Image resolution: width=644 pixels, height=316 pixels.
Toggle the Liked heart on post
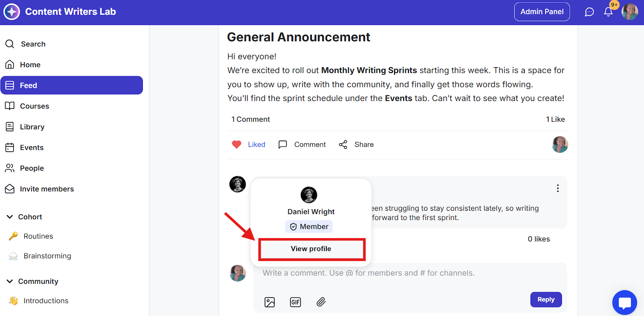[x=237, y=145]
